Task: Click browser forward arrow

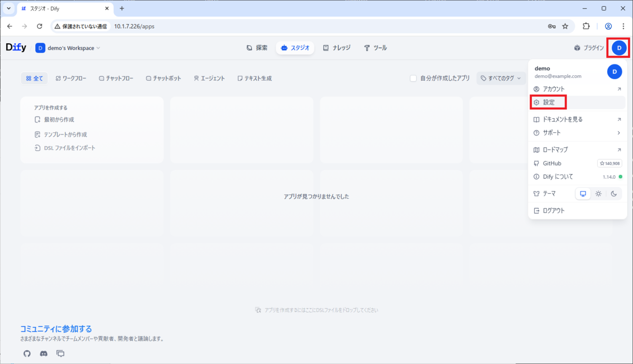Action: [x=24, y=26]
